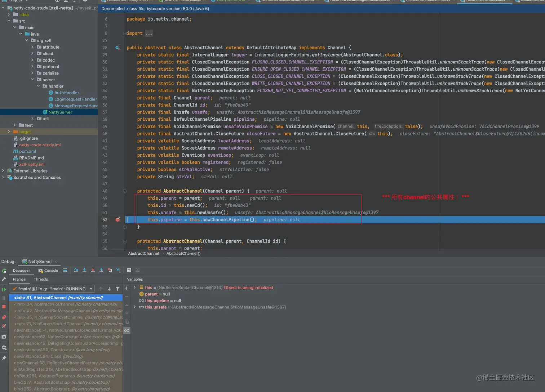Viewport: 545px width, 392px height.
Task: Select frame newChannel:38 ReflectiveChannelFactory
Action: point(66,363)
